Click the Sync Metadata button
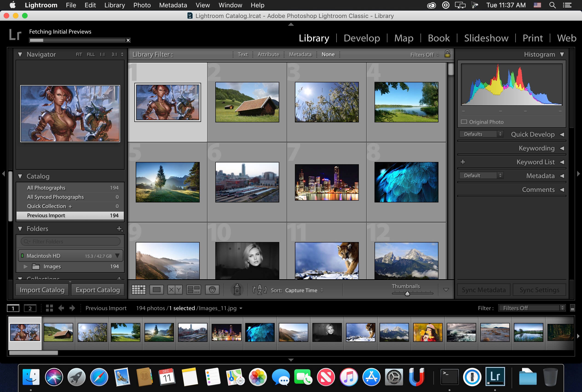 tap(484, 290)
